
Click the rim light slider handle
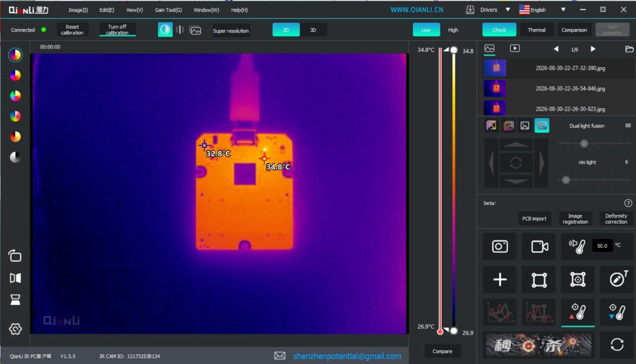566,180
